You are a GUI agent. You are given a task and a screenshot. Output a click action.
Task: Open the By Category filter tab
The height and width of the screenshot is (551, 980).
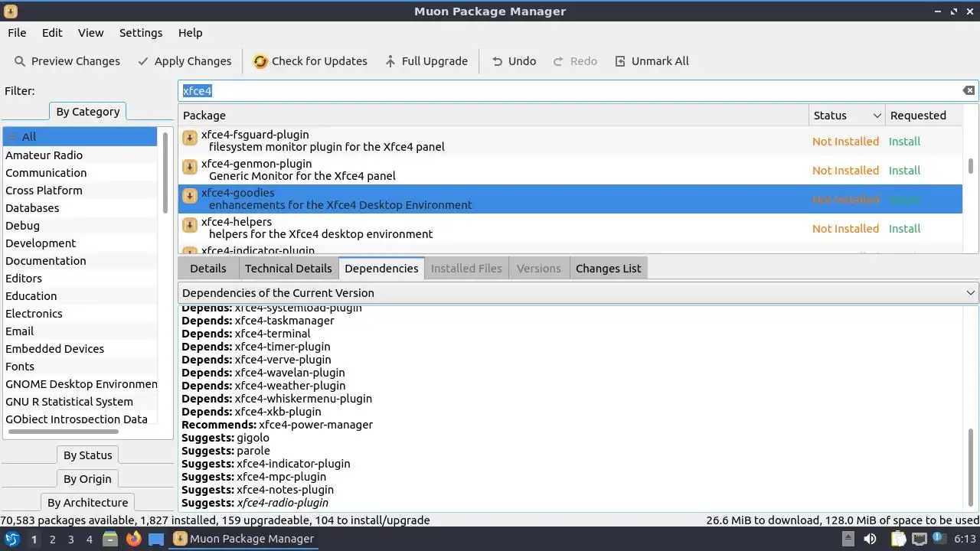pyautogui.click(x=88, y=112)
